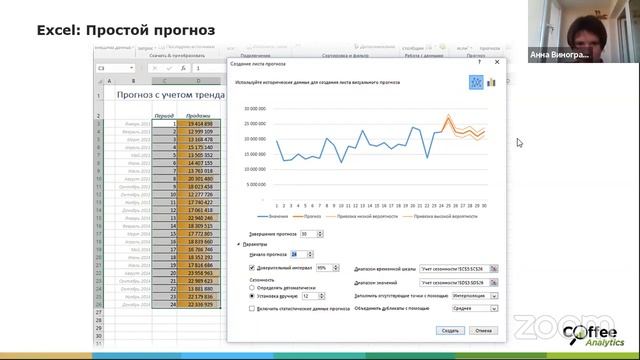
Task: Select the Установка вручную seasonality radio
Action: (252, 296)
